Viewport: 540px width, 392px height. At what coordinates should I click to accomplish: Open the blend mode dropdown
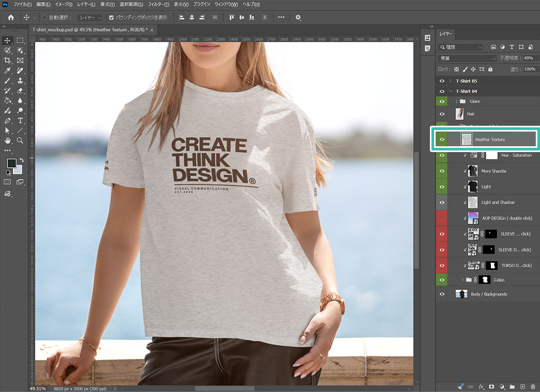(467, 58)
